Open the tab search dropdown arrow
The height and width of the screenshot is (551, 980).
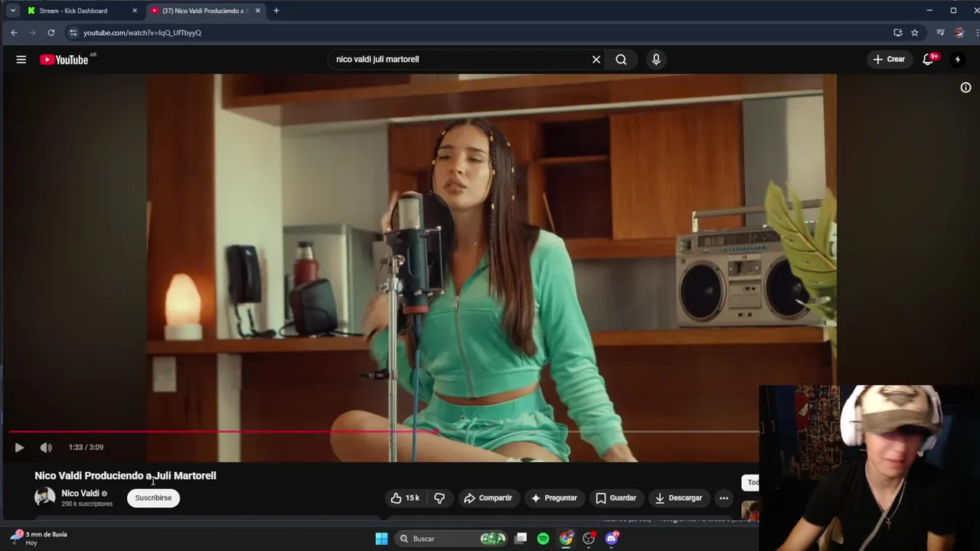click(13, 11)
